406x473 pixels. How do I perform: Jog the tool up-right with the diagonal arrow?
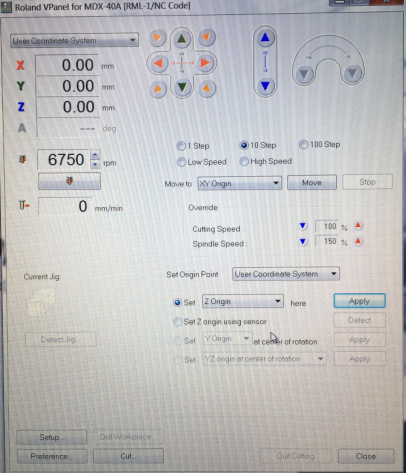pos(207,37)
